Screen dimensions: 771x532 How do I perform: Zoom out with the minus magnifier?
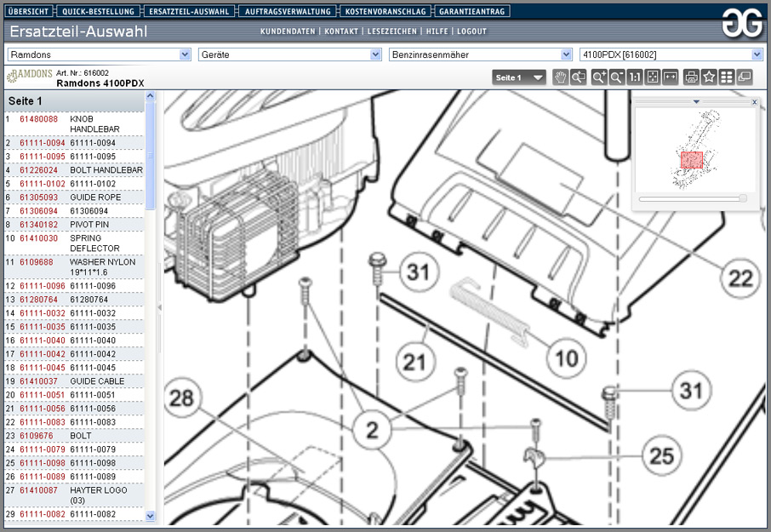[x=617, y=77]
